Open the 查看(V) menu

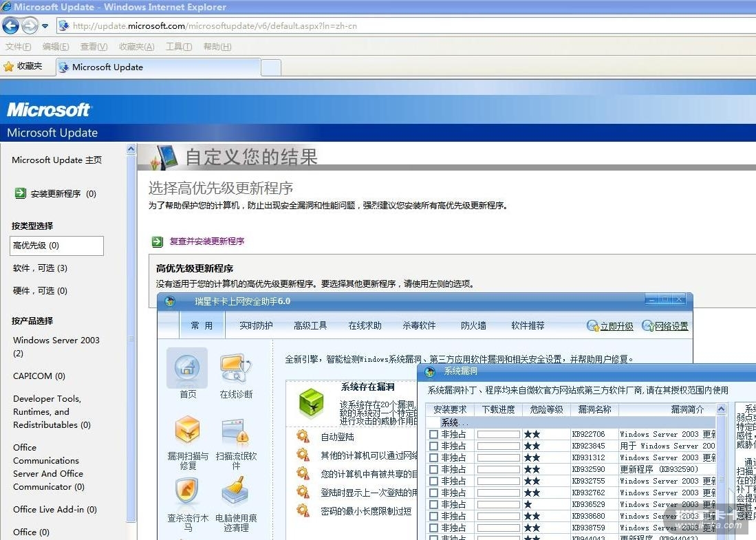[x=94, y=47]
